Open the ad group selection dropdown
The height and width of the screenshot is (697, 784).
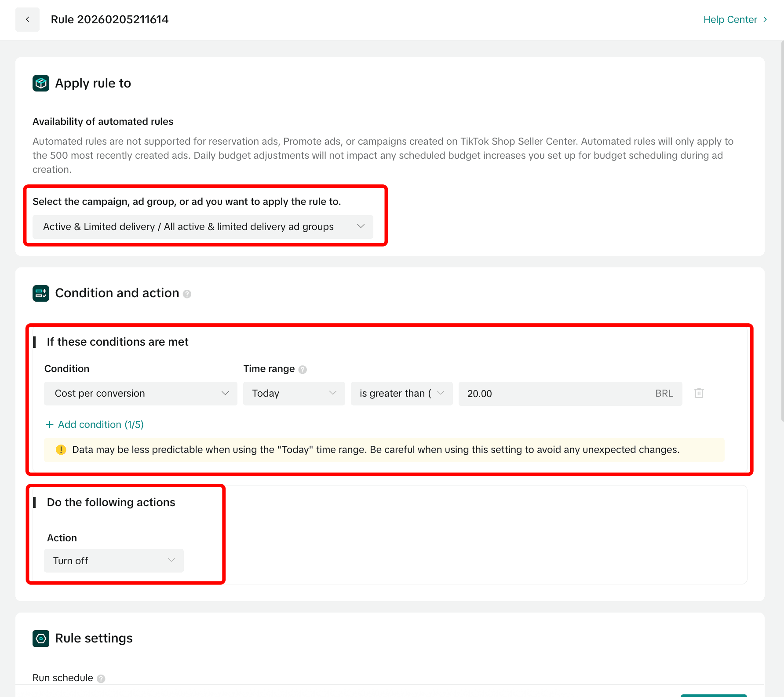tap(203, 227)
